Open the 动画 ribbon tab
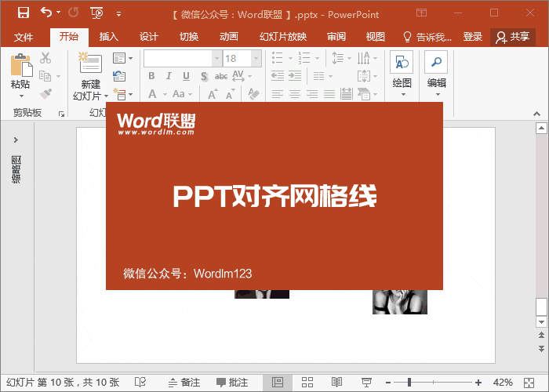Screen dimensions: 549x392 [229, 37]
